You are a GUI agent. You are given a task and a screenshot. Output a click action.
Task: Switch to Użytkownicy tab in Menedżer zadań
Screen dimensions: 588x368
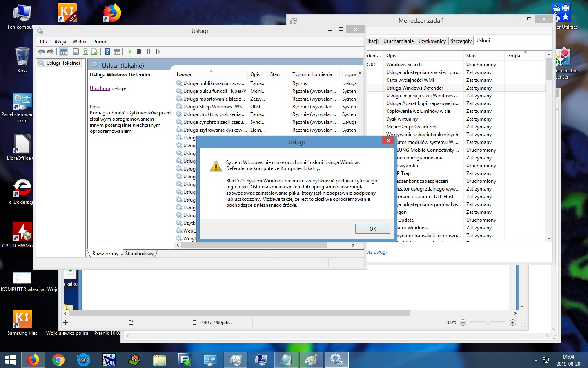(x=432, y=41)
